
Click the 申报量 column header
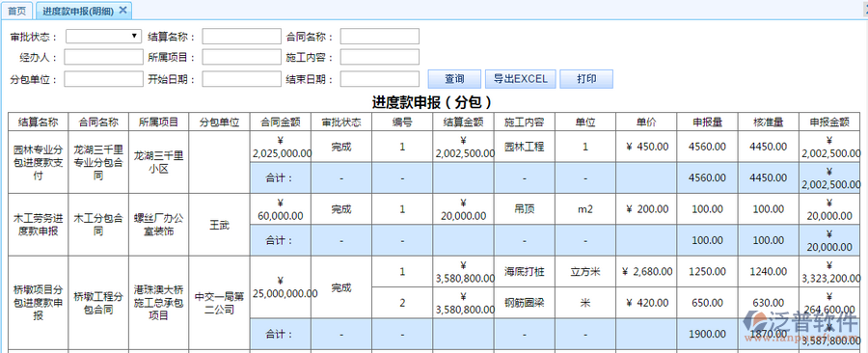[x=707, y=122]
